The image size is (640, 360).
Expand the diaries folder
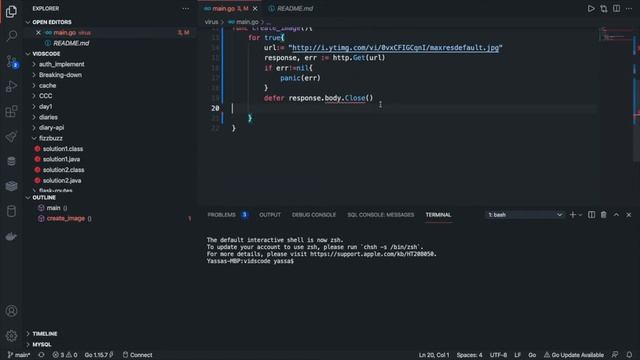(48, 117)
